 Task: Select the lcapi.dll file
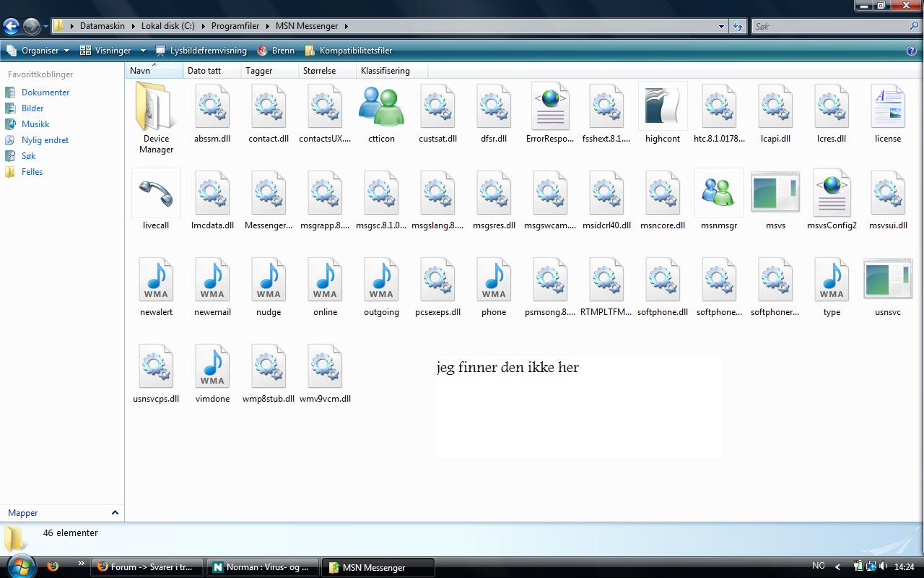click(x=775, y=107)
